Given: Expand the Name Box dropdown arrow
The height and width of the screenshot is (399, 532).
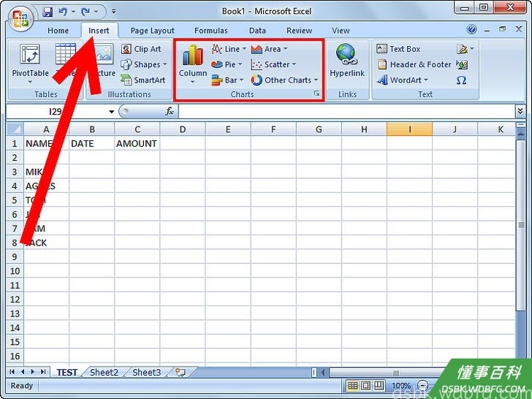Looking at the screenshot, I should point(111,112).
